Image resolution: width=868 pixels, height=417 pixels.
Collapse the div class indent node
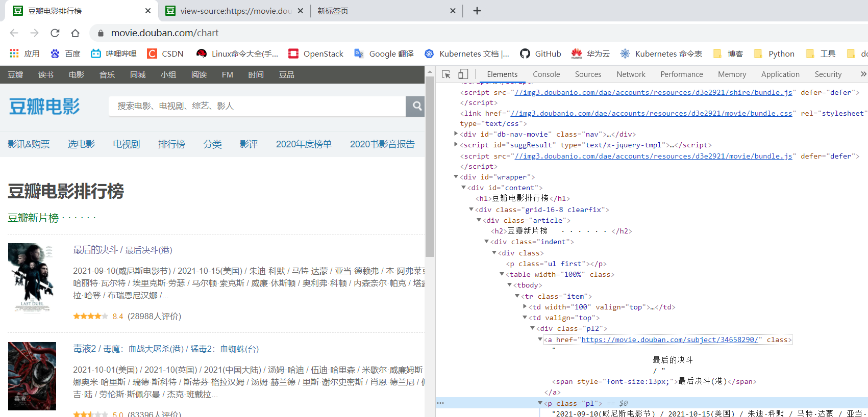click(486, 241)
